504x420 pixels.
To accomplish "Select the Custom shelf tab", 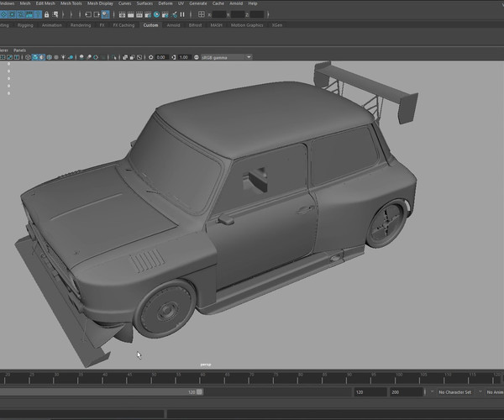I will coord(150,25).
